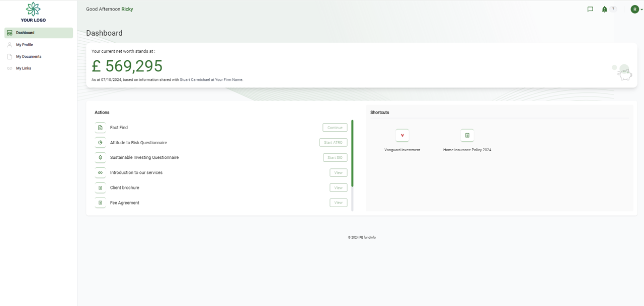Click the Sustainable Investing Questionnaire text
This screenshot has height=306, width=644.
[x=144, y=158]
